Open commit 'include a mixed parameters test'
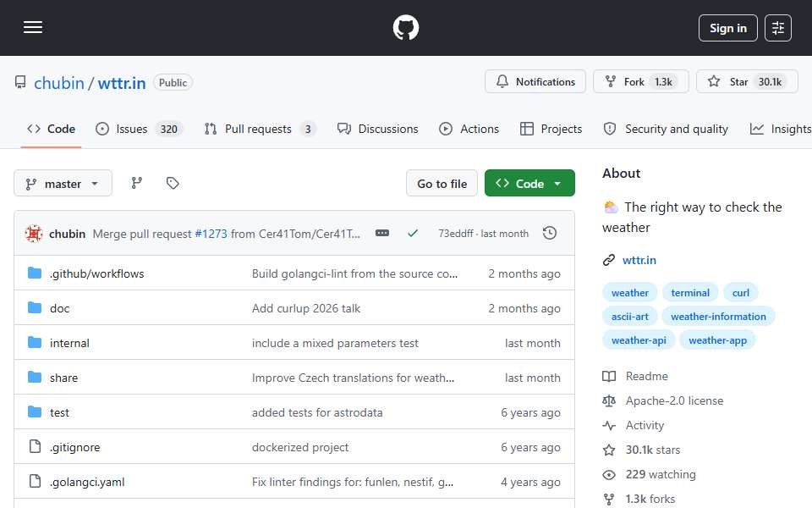The image size is (812, 508). 335,343
